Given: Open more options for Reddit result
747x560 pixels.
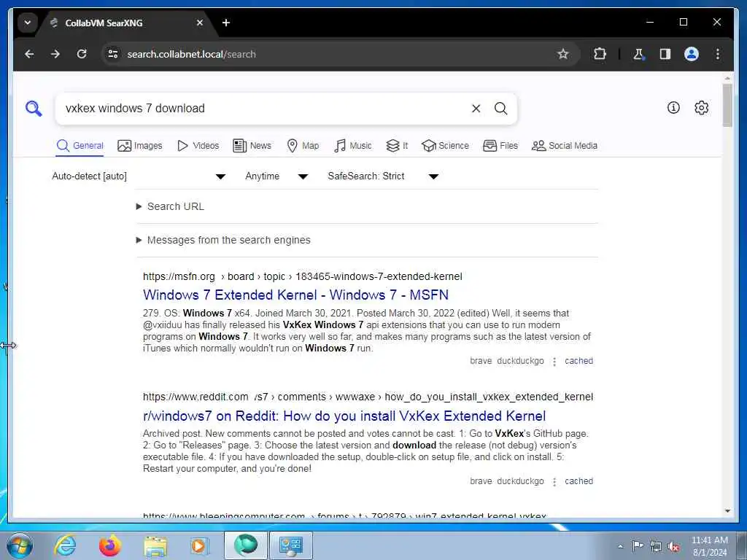Looking at the screenshot, I should click(x=554, y=482).
